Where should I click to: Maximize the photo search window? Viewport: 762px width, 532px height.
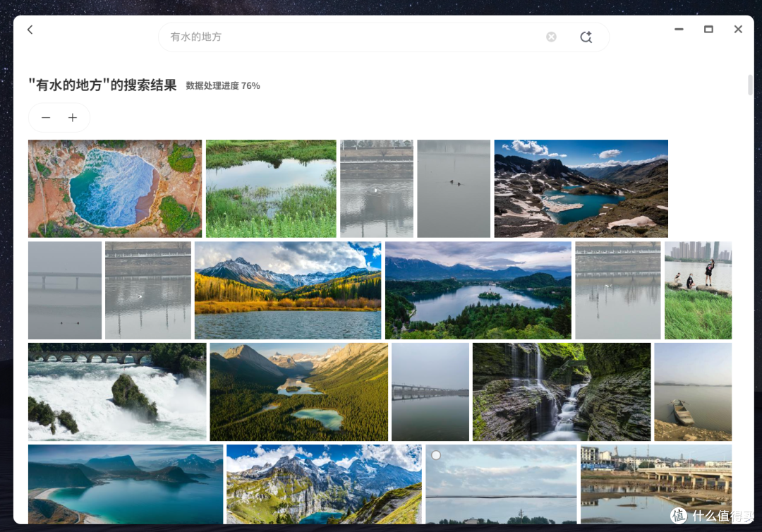pos(708,29)
